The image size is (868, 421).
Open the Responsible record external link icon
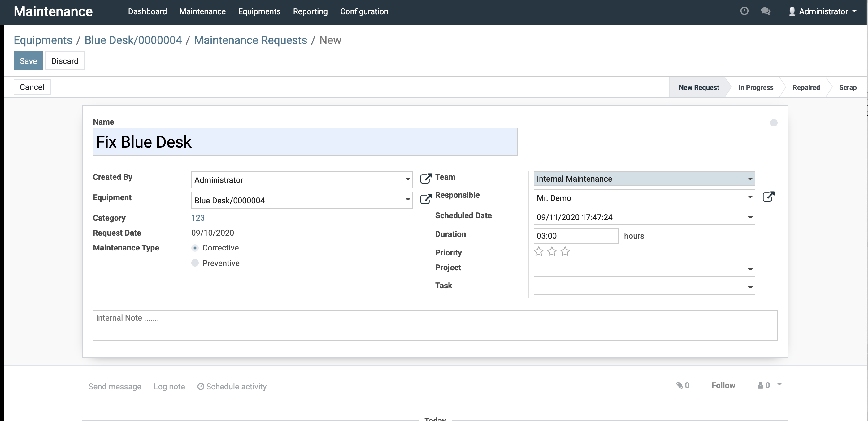769,196
